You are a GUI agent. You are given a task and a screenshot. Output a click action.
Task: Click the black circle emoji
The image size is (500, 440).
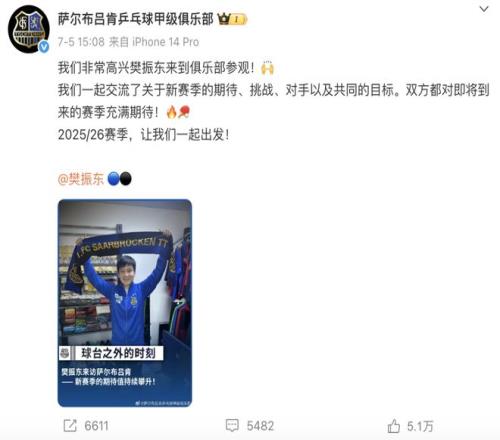(x=126, y=179)
